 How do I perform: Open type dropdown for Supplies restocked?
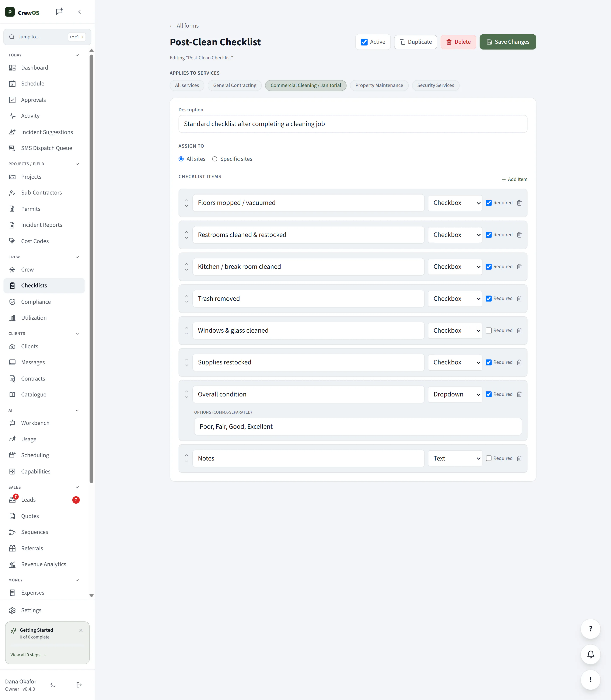click(455, 363)
